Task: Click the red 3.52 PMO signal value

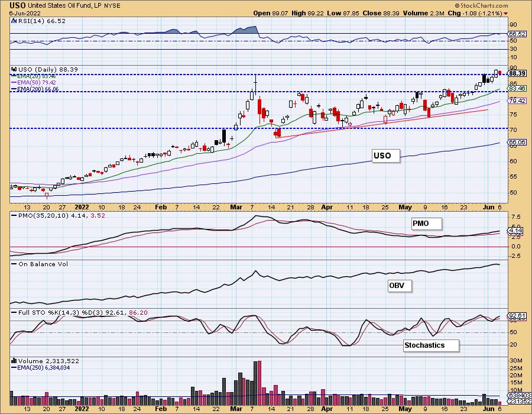Action: pos(98,215)
